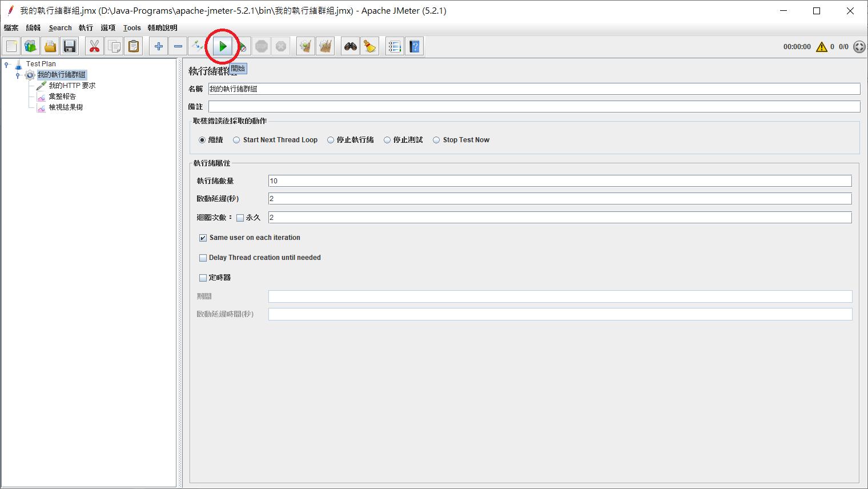Image resolution: width=868 pixels, height=489 pixels.
Task: Click the elapsed time 00:00:00 readout
Action: click(797, 47)
